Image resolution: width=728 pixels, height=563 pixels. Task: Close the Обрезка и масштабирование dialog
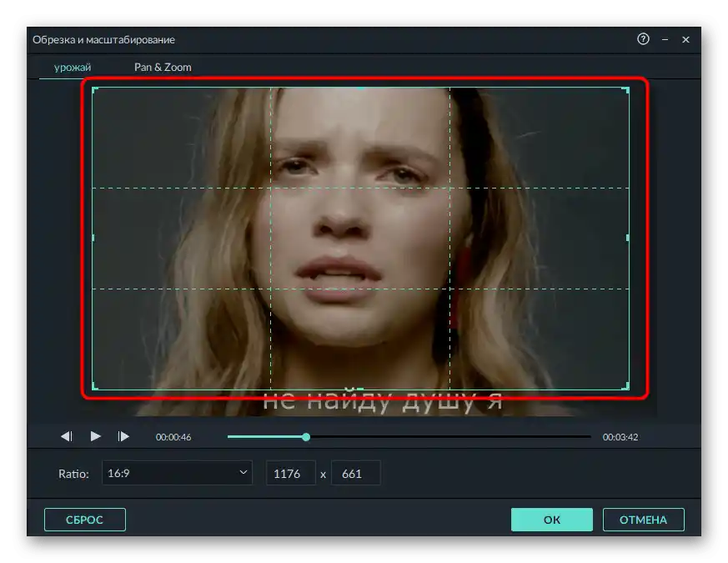[x=685, y=40]
